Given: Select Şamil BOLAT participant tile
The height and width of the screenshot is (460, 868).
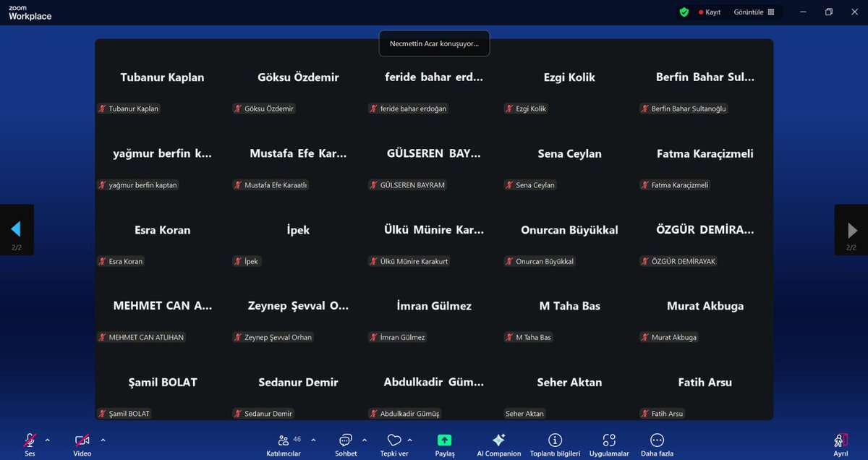Looking at the screenshot, I should 162,383.
